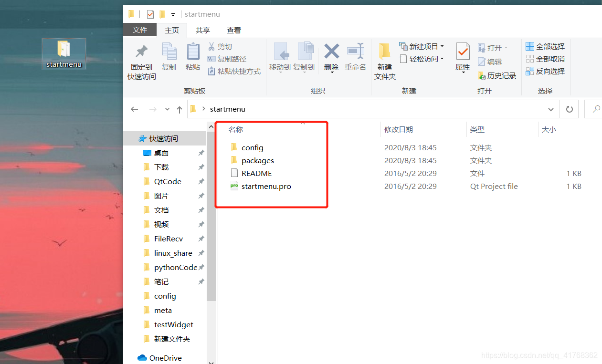Viewport: 602px width, 364px height.
Task: Choose Copy path (复制路径)
Action: click(x=227, y=59)
